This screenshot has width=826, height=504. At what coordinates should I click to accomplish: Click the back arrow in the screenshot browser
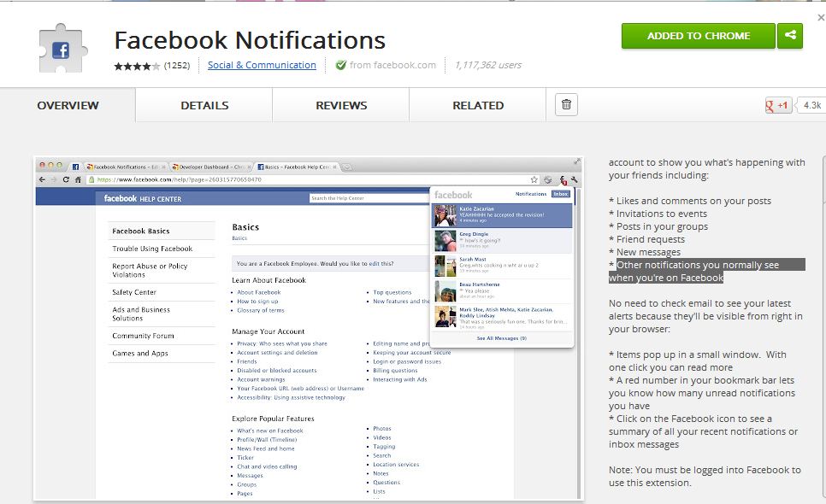pos(42,179)
